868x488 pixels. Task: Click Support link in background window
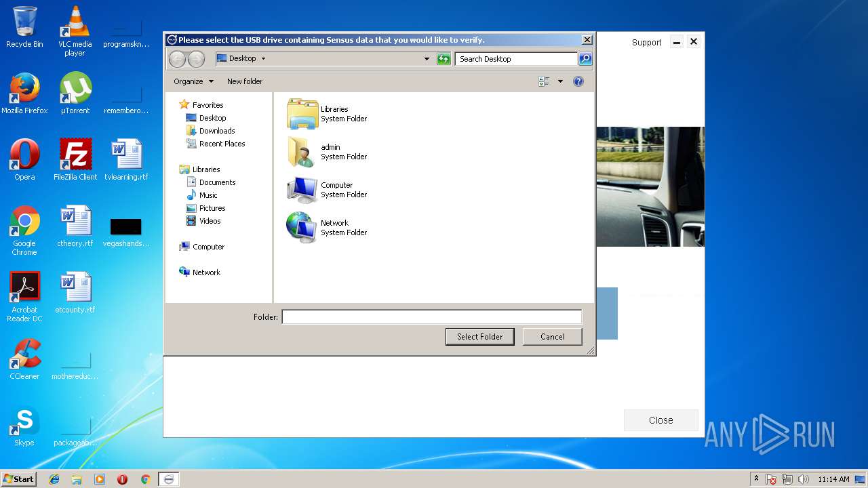[646, 42]
